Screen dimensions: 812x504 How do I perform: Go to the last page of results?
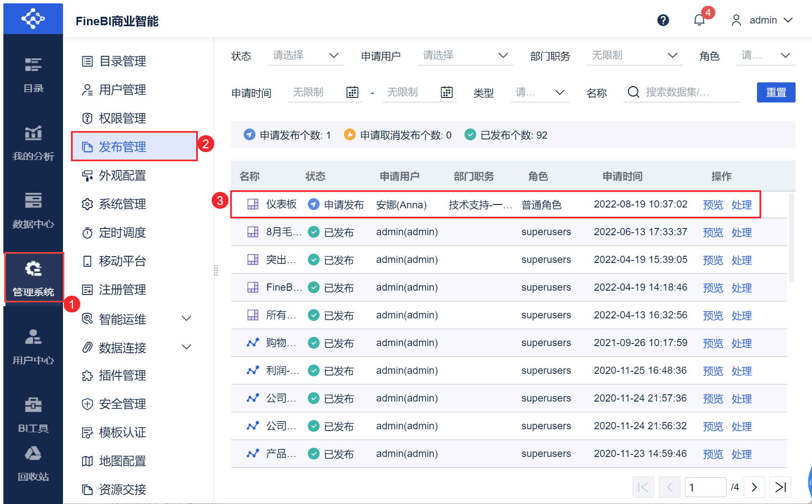coord(780,487)
